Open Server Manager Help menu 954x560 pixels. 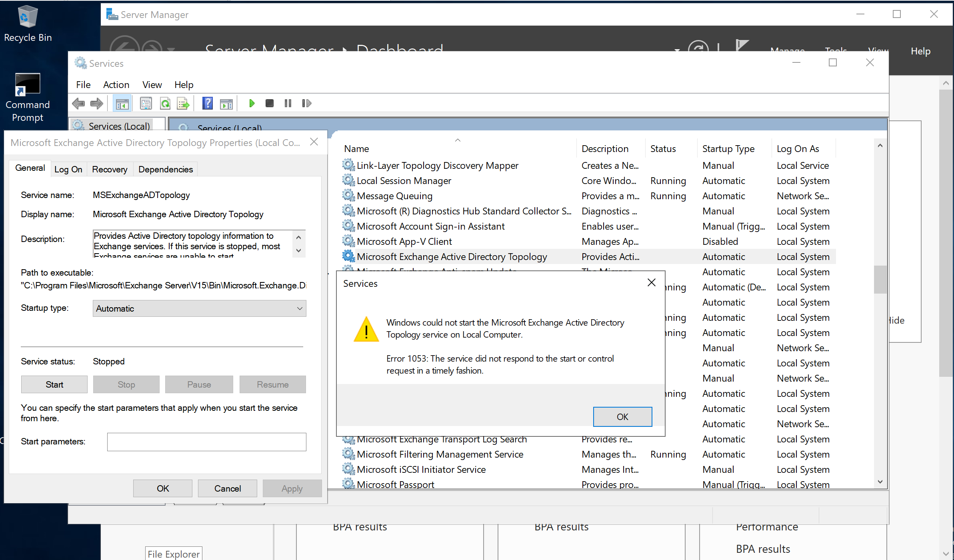click(x=920, y=51)
